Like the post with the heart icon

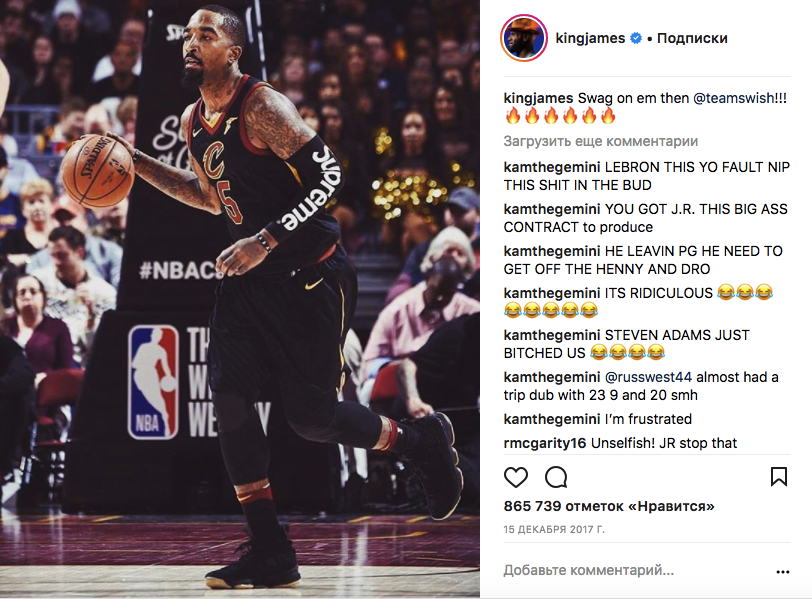coord(516,477)
